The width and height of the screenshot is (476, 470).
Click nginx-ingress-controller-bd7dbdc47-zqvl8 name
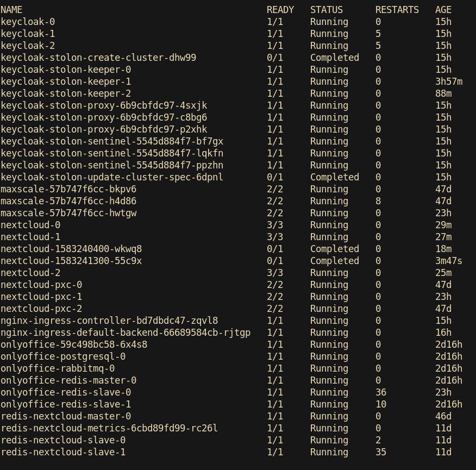coord(109,321)
